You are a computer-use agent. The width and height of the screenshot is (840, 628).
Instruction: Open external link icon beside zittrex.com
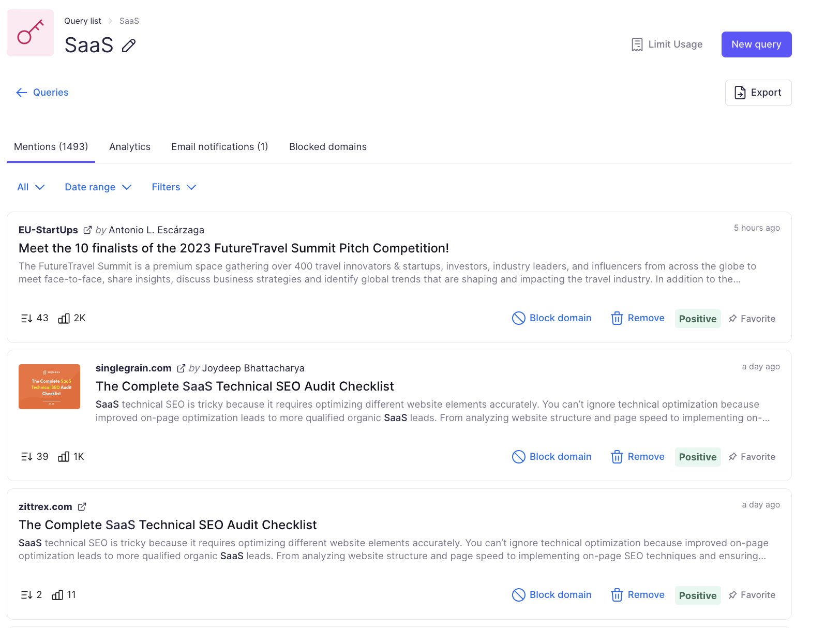82,506
